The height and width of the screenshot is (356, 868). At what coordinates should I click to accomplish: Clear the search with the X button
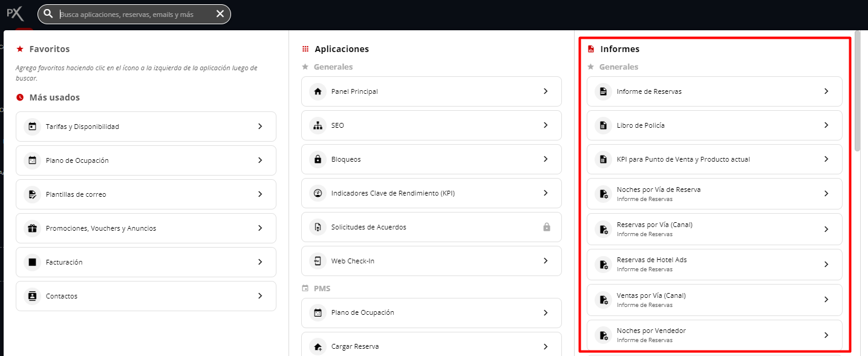[x=220, y=13]
